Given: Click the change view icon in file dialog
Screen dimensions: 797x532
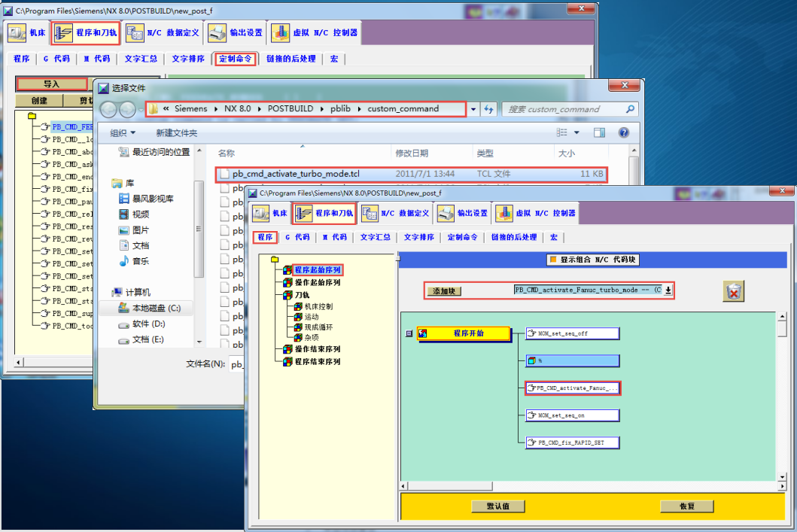Looking at the screenshot, I should (x=561, y=132).
